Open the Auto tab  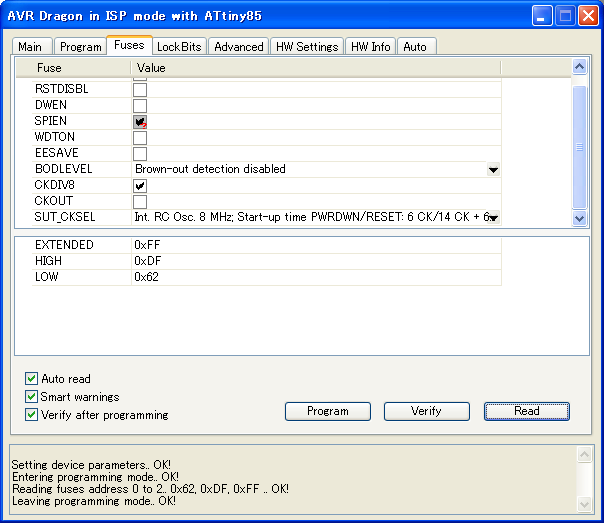coord(416,47)
